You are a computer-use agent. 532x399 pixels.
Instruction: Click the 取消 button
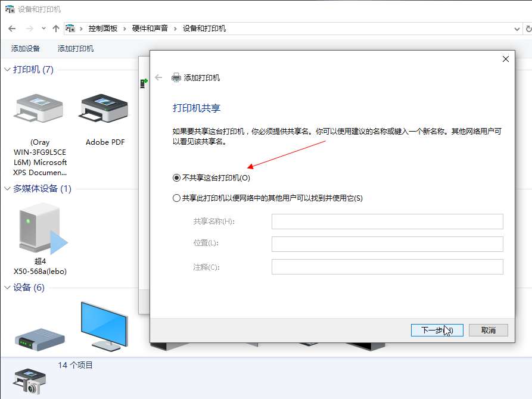(x=489, y=330)
